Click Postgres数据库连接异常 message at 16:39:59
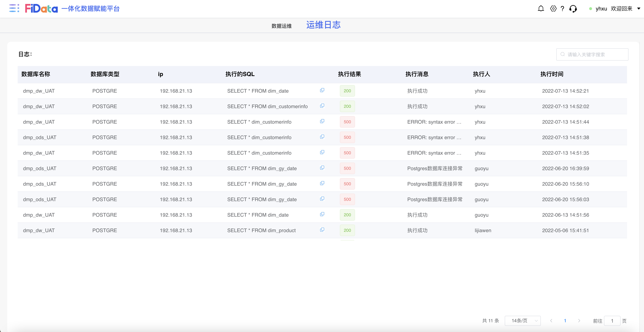Image resolution: width=644 pixels, height=332 pixels. click(435, 168)
